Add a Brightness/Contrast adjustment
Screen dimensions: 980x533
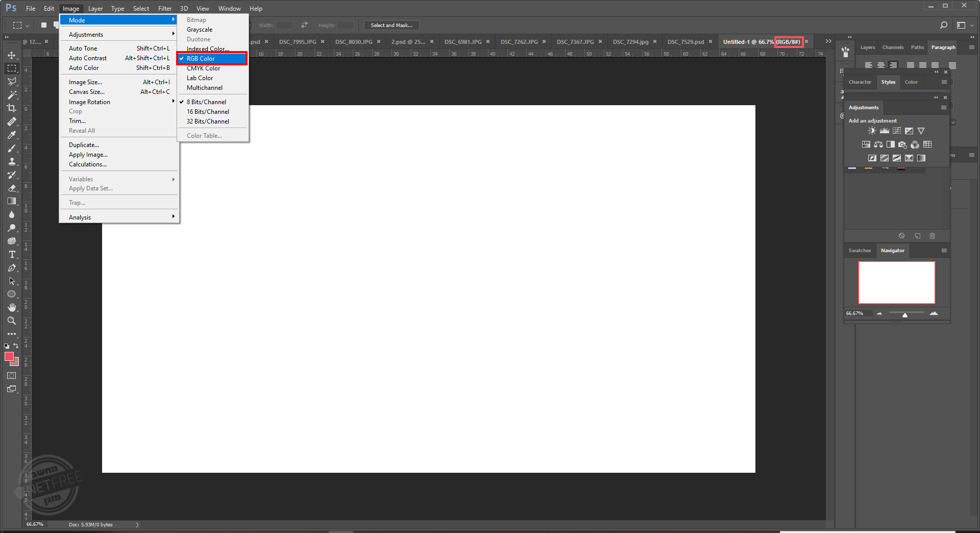tap(872, 131)
